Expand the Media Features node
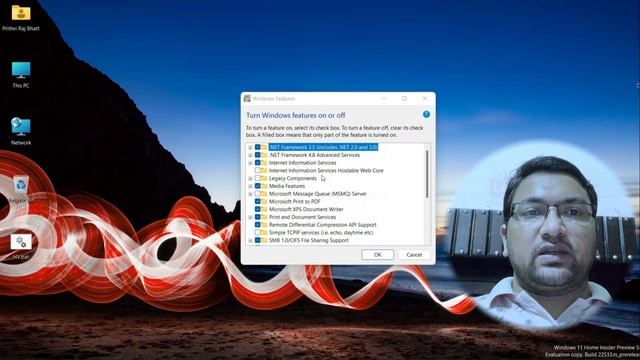Viewport: 640px width, 360px height. pos(250,186)
